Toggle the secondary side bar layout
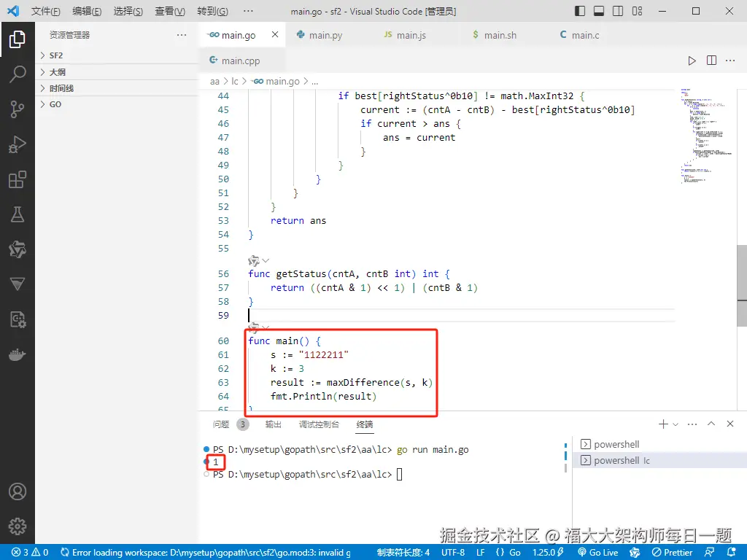The width and height of the screenshot is (747, 560). (x=618, y=11)
